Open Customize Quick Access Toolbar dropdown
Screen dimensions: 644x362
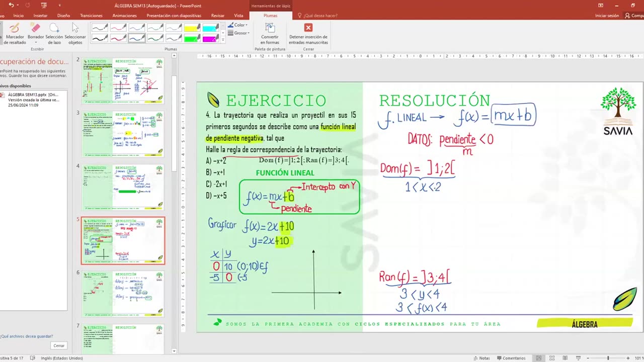(59, 5)
